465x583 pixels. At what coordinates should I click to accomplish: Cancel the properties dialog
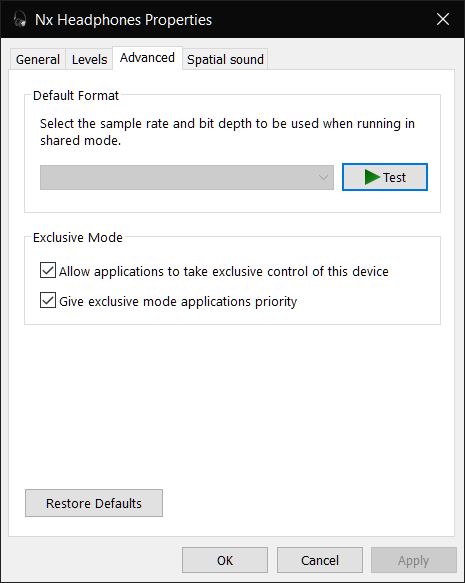pos(320,560)
